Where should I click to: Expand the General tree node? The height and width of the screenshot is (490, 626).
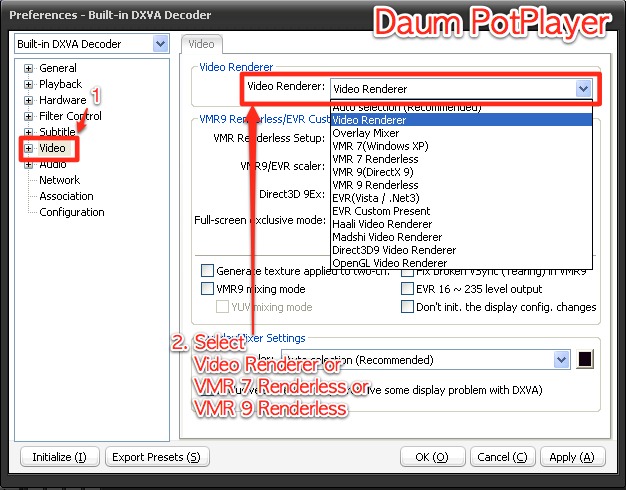(28, 68)
